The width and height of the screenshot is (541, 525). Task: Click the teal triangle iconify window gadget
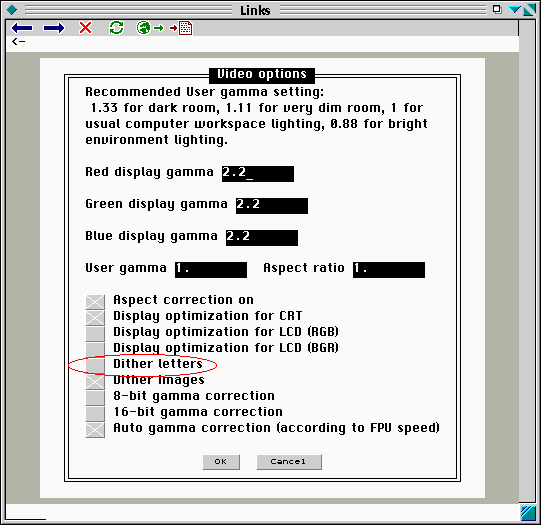tap(514, 9)
